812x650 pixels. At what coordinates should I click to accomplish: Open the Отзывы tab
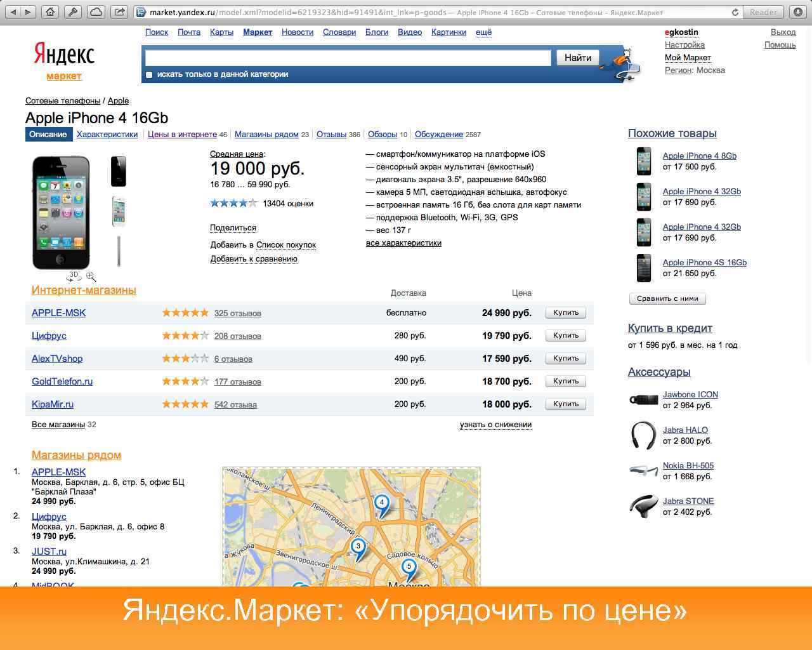331,135
